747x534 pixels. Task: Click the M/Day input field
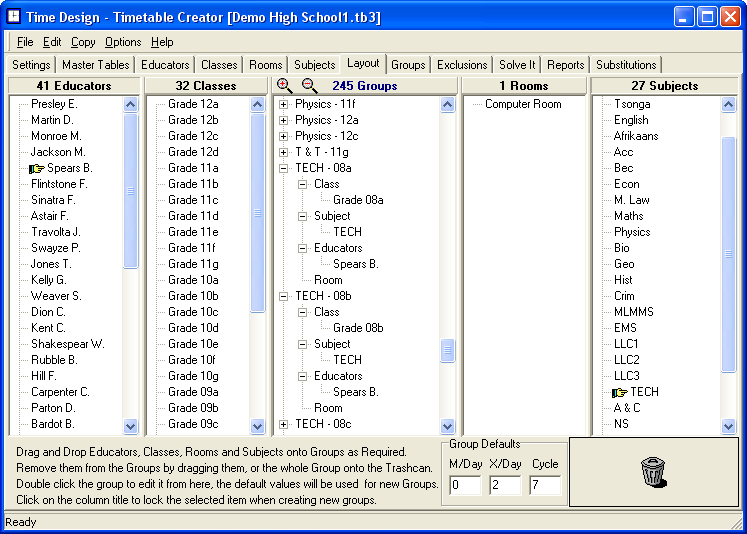(465, 485)
